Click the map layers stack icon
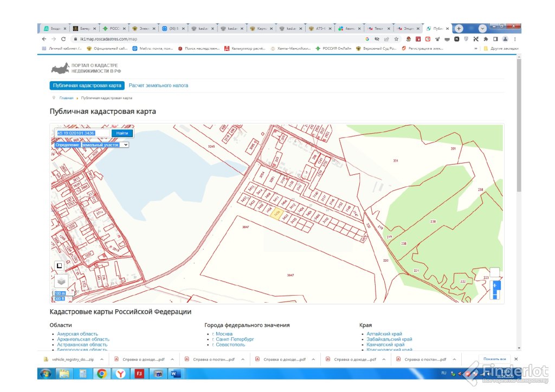This screenshot has height=392, width=555. 61,281
